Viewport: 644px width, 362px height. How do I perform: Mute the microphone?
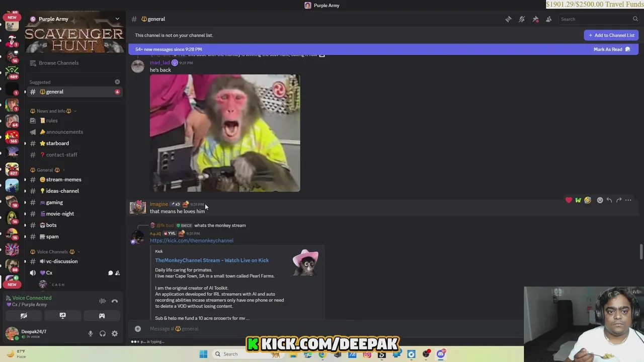point(91,333)
